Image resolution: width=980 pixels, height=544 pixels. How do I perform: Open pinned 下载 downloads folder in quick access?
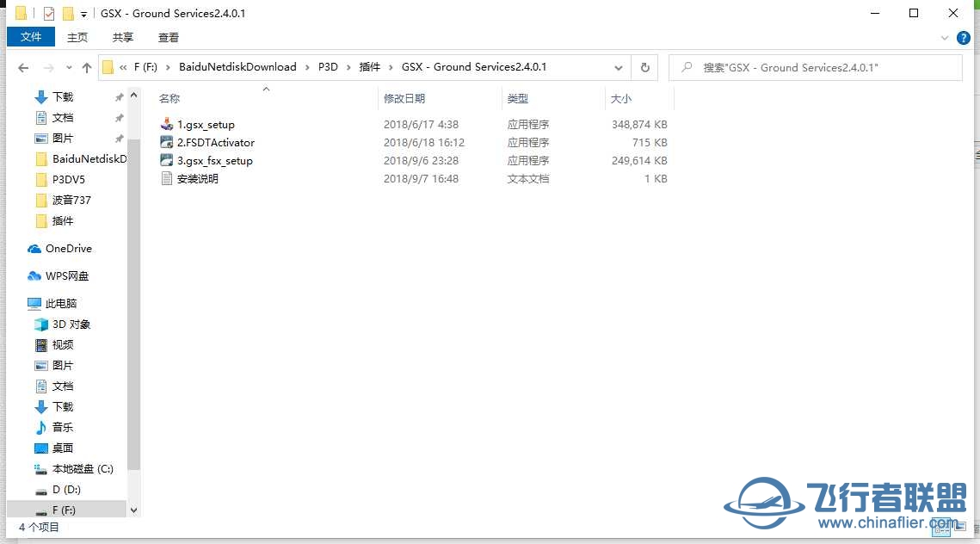tap(54, 97)
